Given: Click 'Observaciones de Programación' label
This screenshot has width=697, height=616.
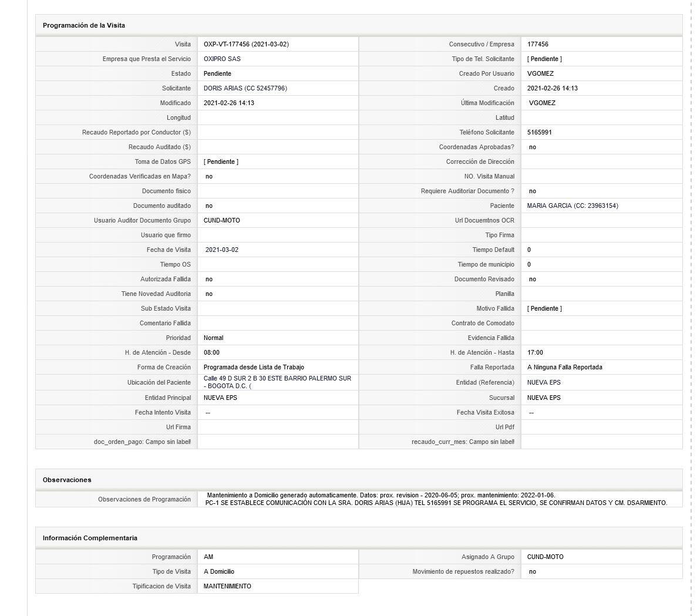Looking at the screenshot, I should pyautogui.click(x=144, y=500).
